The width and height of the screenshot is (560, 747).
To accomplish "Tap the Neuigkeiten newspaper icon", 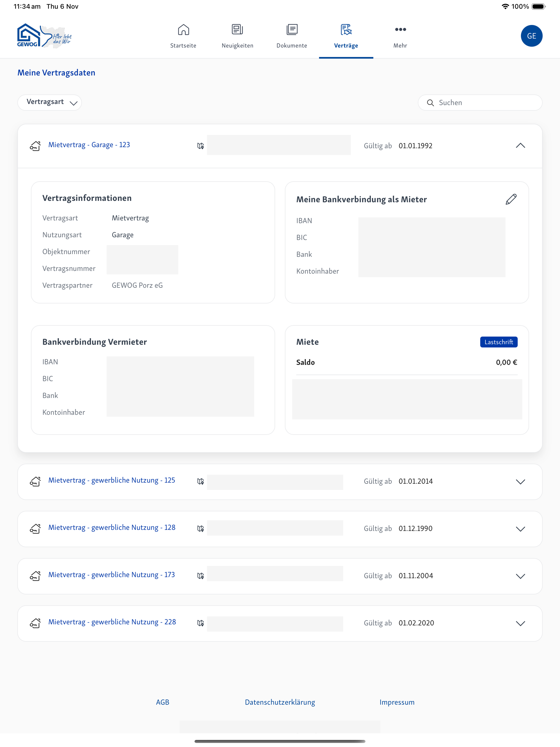I will (237, 30).
